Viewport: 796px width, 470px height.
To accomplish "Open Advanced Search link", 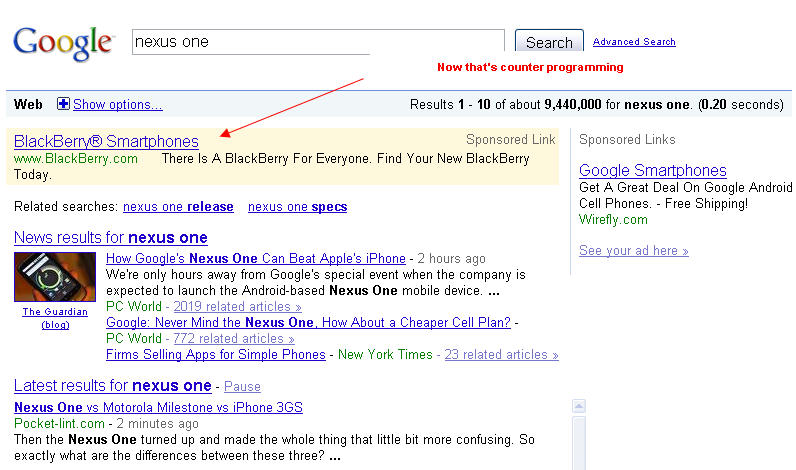I will (x=634, y=42).
